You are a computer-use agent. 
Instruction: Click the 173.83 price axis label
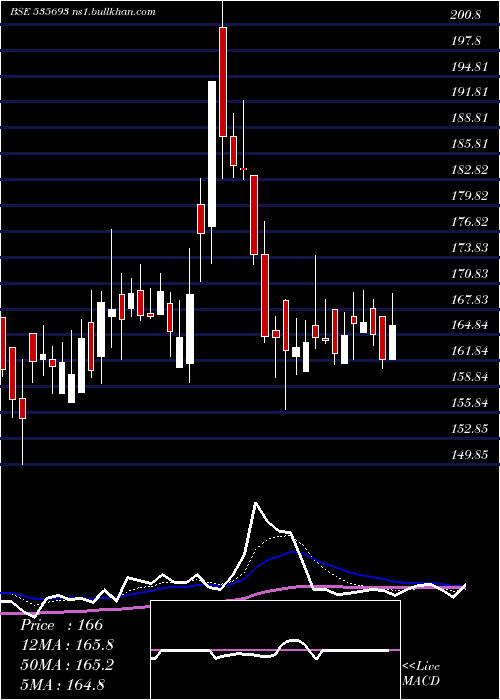coord(468,248)
